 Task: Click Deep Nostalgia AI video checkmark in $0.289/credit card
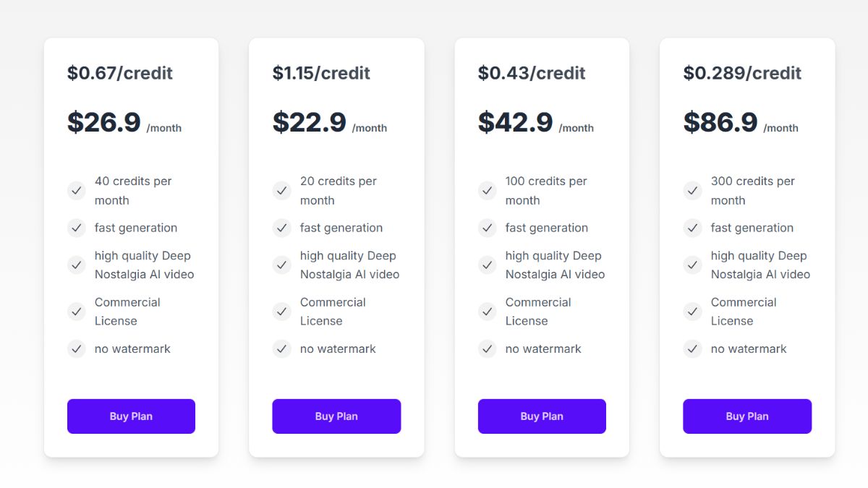click(x=693, y=265)
